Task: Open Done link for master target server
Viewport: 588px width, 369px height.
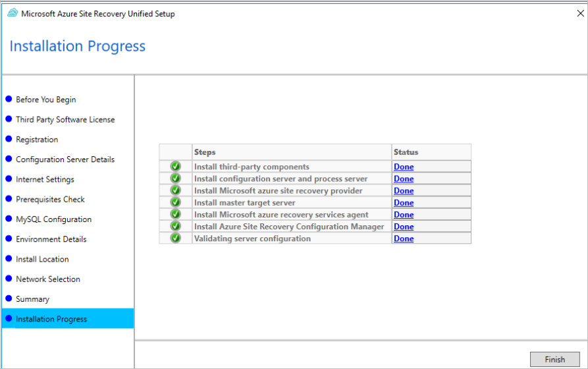Action: [x=404, y=203]
